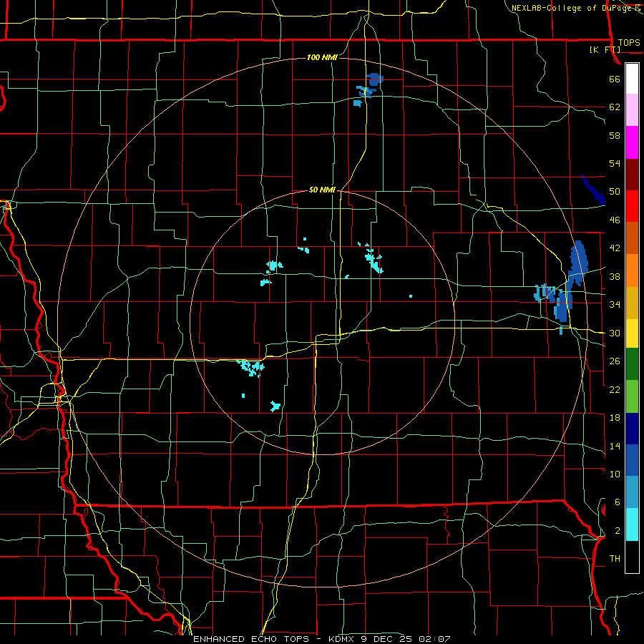This screenshot has height=644, width=644.
Task: Click the blue echo near the 100 NMI label
Action: (x=374, y=79)
